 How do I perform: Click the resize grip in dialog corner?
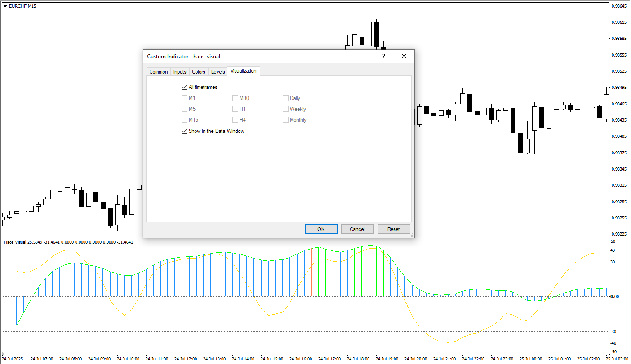[411, 234]
